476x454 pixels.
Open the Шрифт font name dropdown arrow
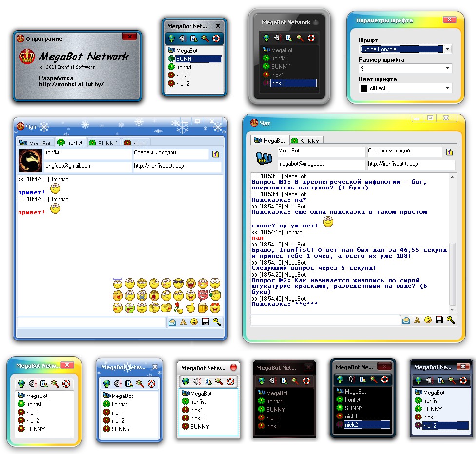pyautogui.click(x=447, y=49)
